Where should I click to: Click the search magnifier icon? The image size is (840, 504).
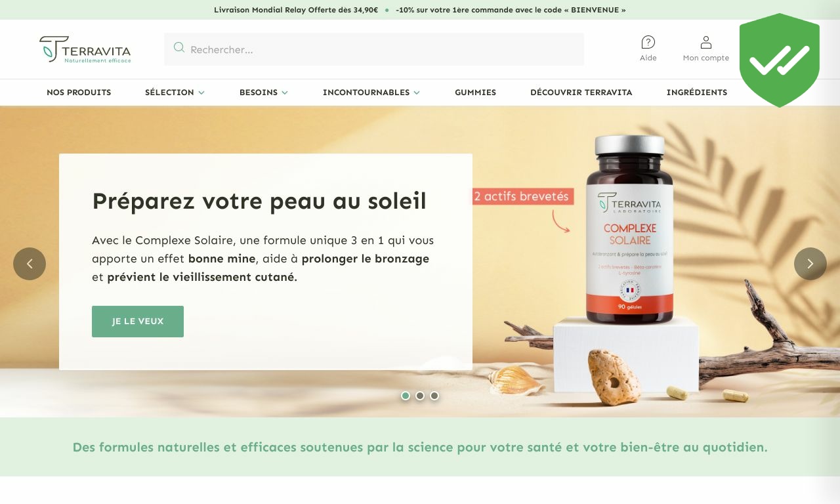click(178, 47)
